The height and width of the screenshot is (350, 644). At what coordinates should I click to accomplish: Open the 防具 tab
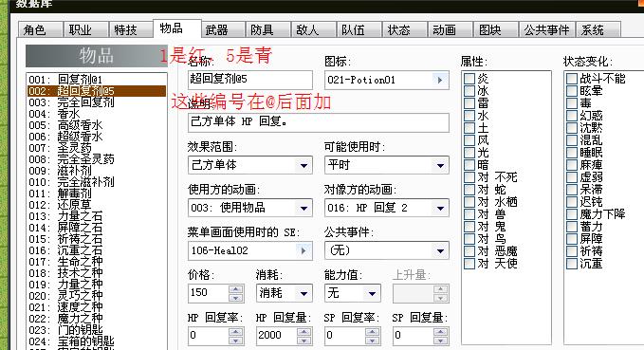tap(267, 30)
